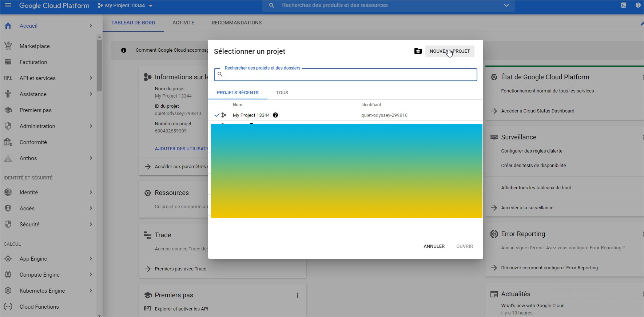Click Ajouter des utilisateurs link
Viewport: 644px width, 317px height.
pos(181,149)
